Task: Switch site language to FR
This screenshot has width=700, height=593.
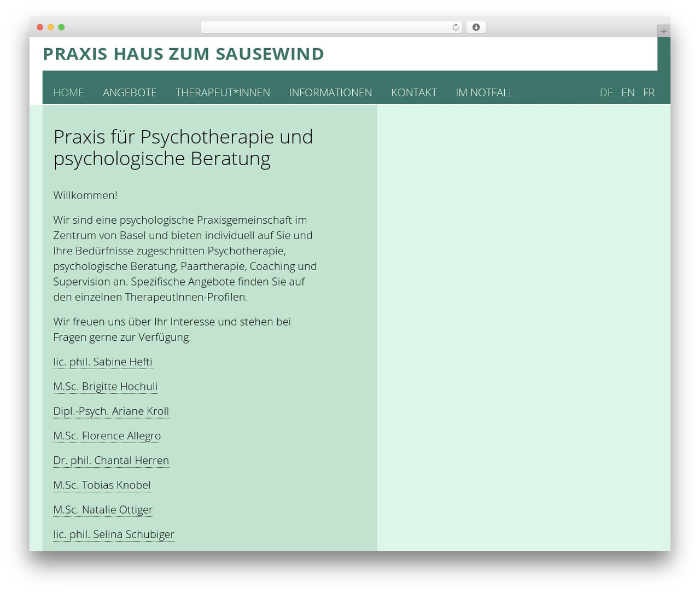Action: point(649,92)
